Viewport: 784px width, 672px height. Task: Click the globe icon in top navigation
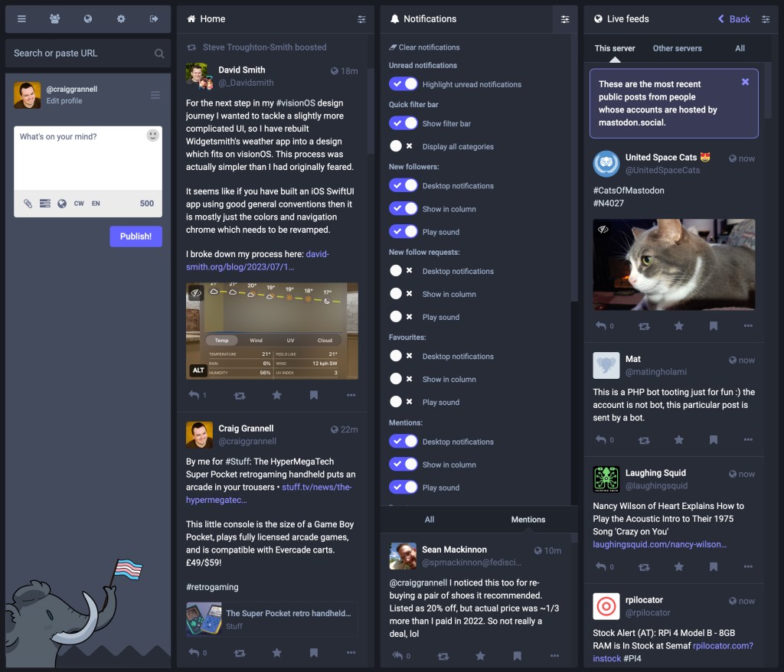[88, 19]
